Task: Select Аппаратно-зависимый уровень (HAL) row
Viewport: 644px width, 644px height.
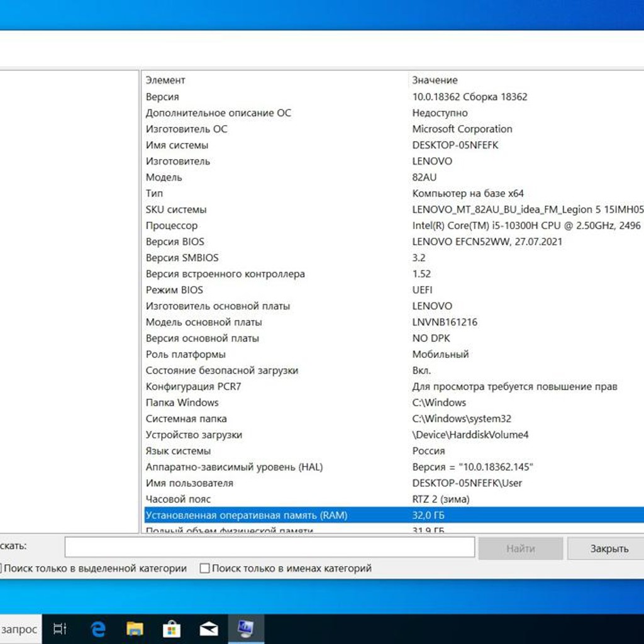Action: [x=394, y=467]
